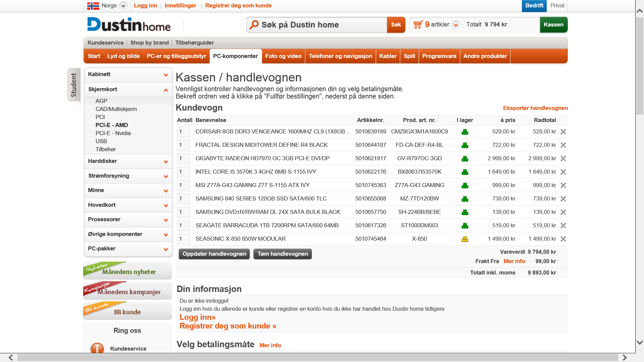
Task: Click the shopping cart icon in header
Action: pos(418,24)
